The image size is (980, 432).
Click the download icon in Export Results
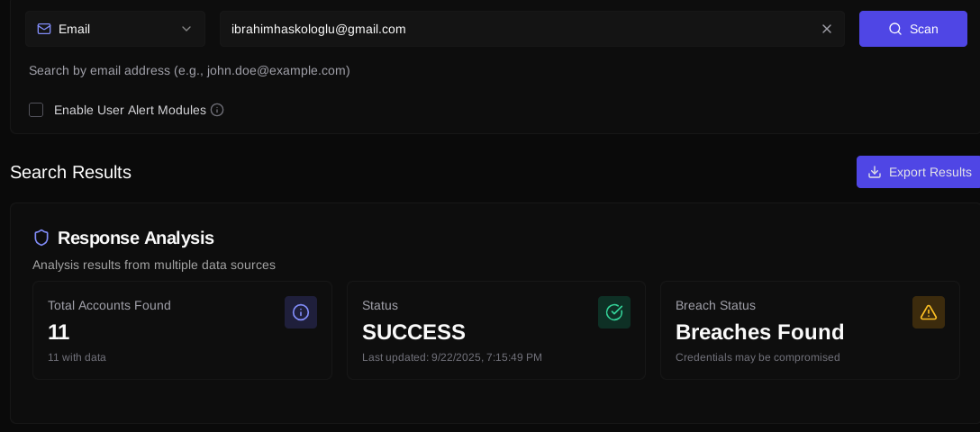(875, 172)
